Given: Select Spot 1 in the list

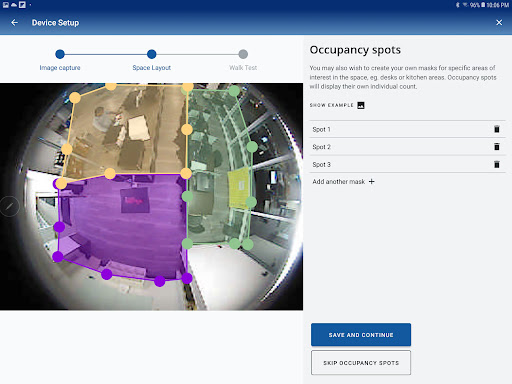Looking at the screenshot, I should coord(407,129).
